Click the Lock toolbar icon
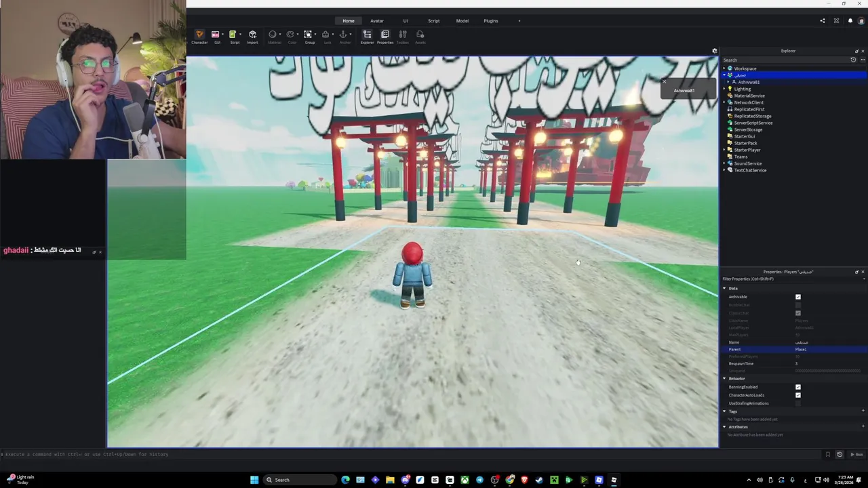This screenshot has height=488, width=868. 325,35
